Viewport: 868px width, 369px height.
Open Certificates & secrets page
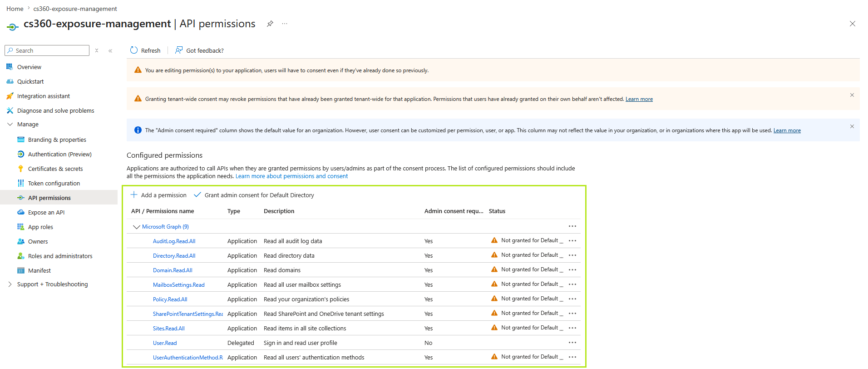pos(55,169)
